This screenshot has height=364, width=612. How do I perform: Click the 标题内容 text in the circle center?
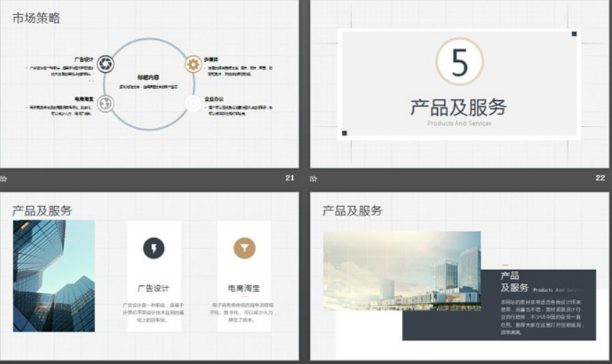click(x=149, y=77)
